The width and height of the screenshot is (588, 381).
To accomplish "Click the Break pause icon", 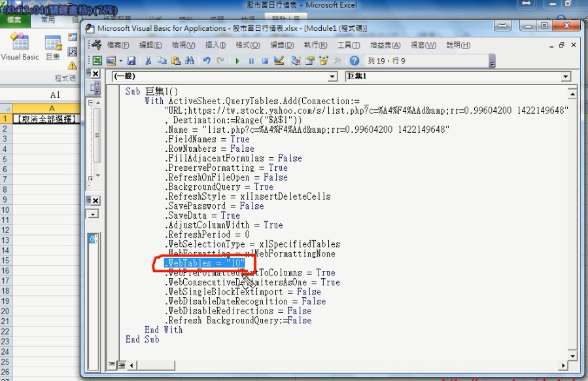I will coord(251,61).
